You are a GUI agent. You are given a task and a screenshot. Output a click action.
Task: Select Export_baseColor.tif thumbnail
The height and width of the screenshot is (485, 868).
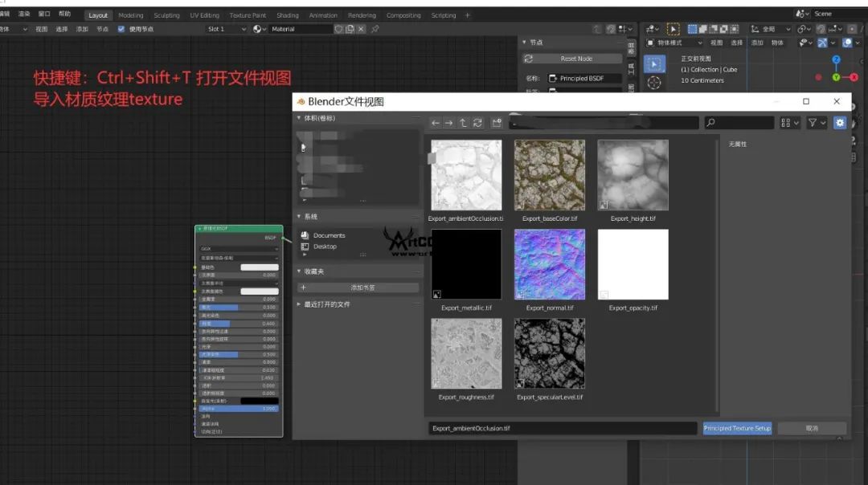(x=549, y=175)
